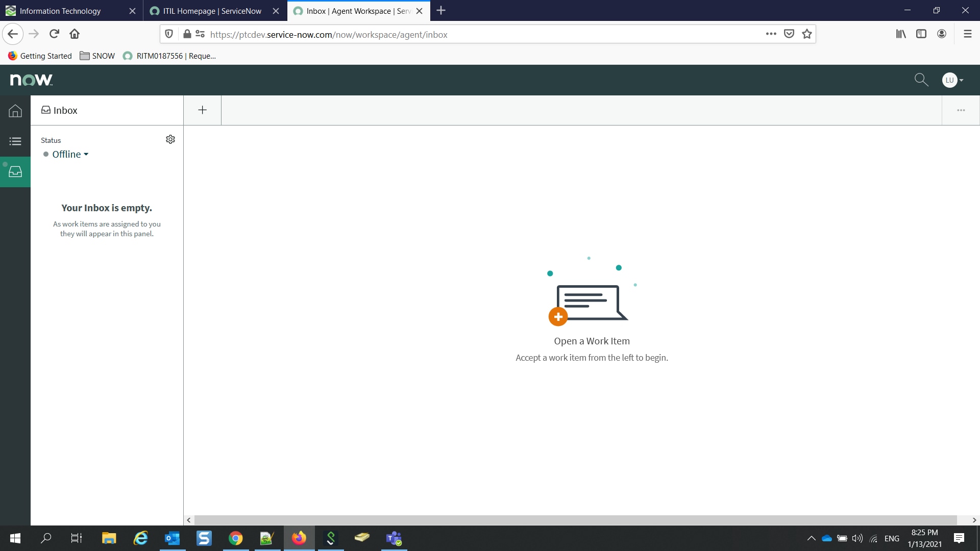The height and width of the screenshot is (551, 980).
Task: Click the ServiceNow 'now' logo
Action: coord(31,80)
